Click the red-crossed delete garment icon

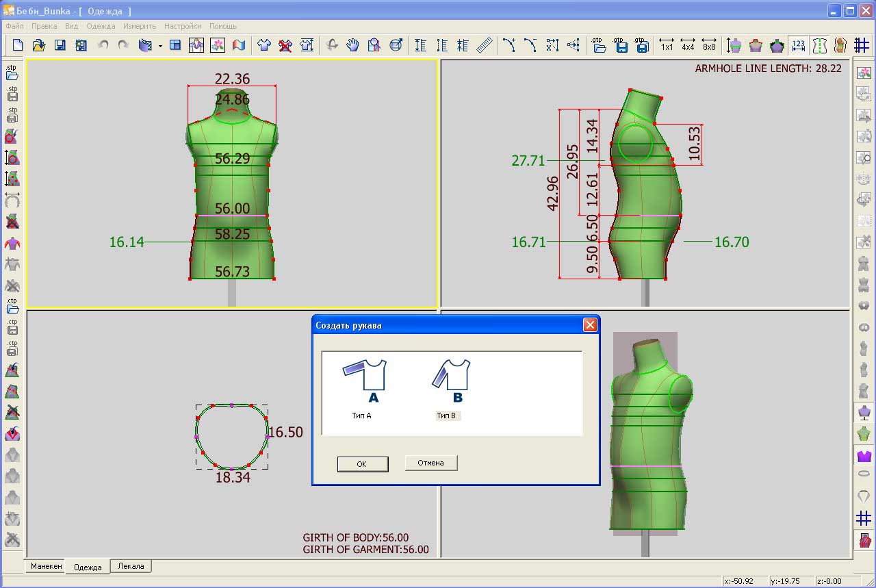[285, 45]
